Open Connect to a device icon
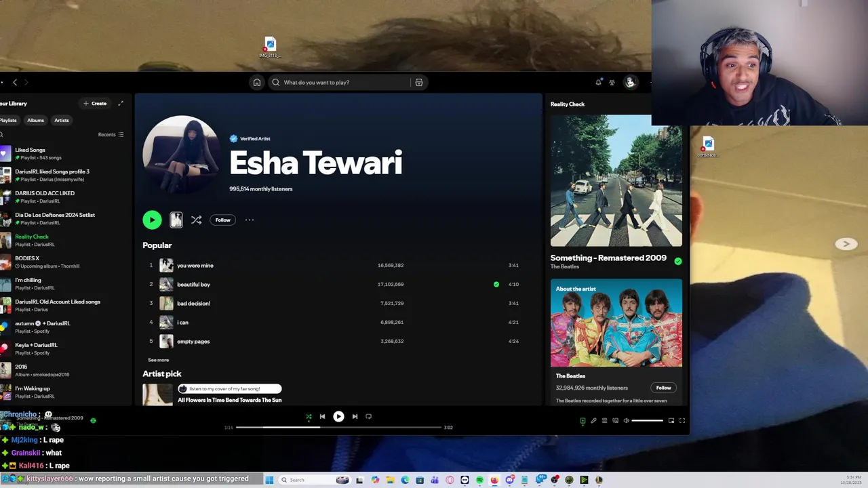Viewport: 868px width, 488px height. [615, 421]
